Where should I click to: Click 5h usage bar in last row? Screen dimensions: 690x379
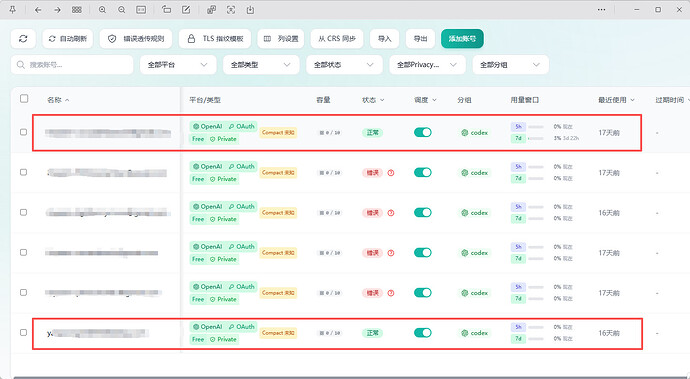(x=536, y=327)
